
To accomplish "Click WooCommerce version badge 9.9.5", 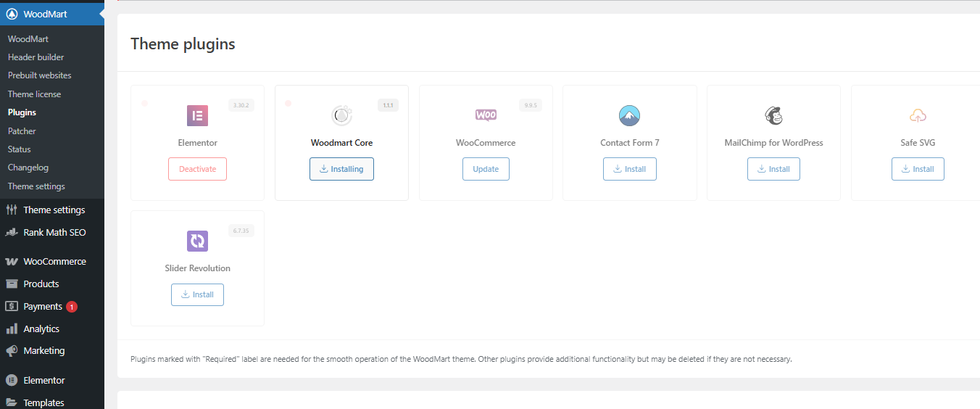I will point(531,105).
